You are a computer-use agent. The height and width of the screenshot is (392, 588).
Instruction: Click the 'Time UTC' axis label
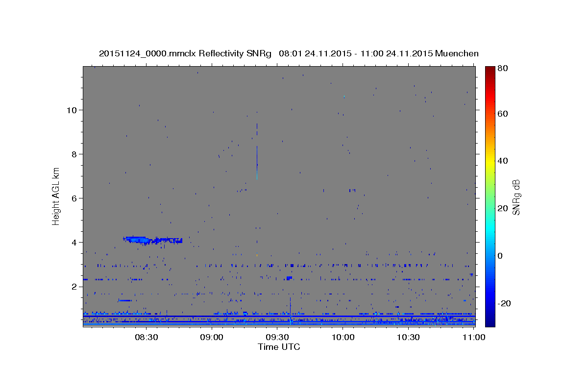point(279,347)
